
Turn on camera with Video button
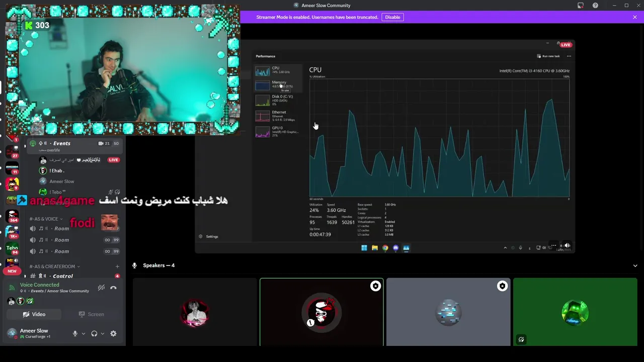[x=34, y=314]
